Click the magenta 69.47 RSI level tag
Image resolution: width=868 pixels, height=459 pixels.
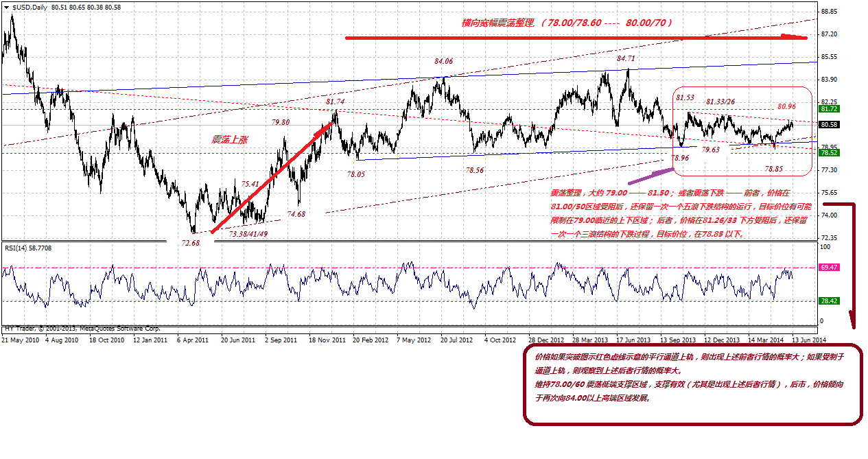pyautogui.click(x=829, y=268)
